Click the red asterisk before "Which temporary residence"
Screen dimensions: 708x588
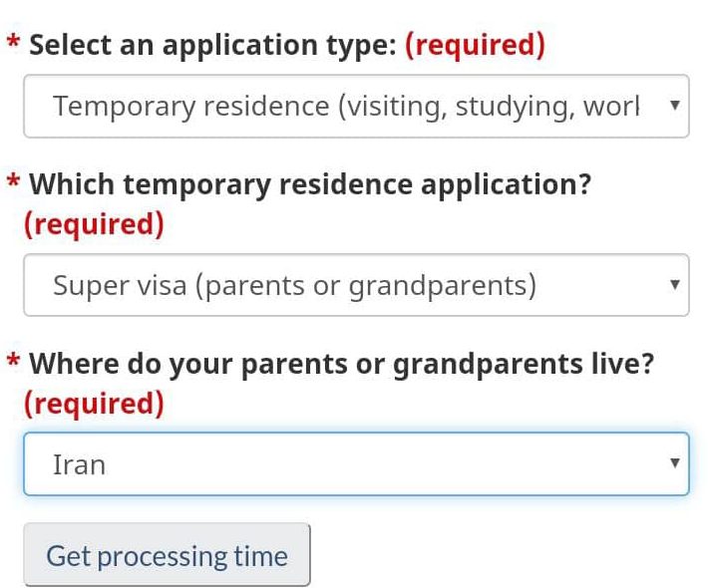(x=13, y=182)
